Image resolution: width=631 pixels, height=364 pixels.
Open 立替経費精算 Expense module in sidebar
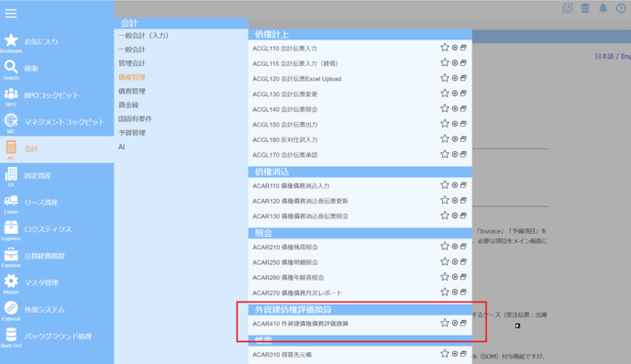click(57, 257)
